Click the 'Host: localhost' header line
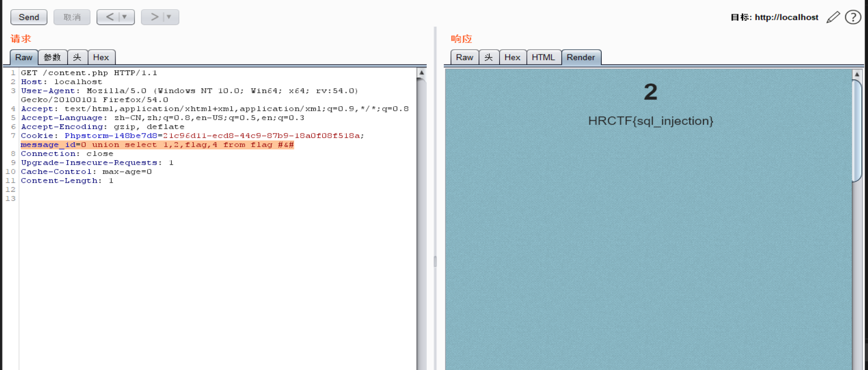This screenshot has height=370, width=868. (62, 82)
